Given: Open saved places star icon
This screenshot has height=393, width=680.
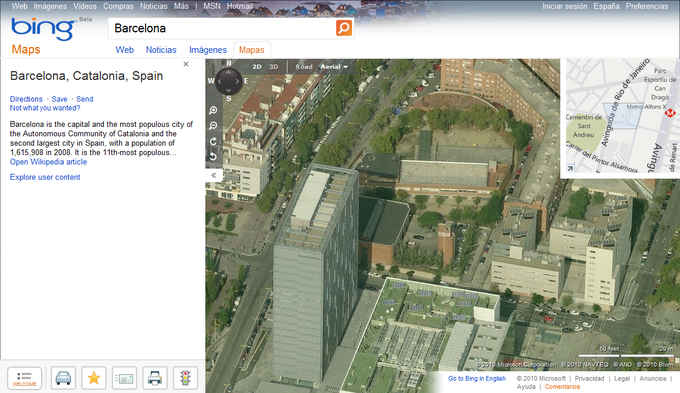Looking at the screenshot, I should click(x=94, y=378).
